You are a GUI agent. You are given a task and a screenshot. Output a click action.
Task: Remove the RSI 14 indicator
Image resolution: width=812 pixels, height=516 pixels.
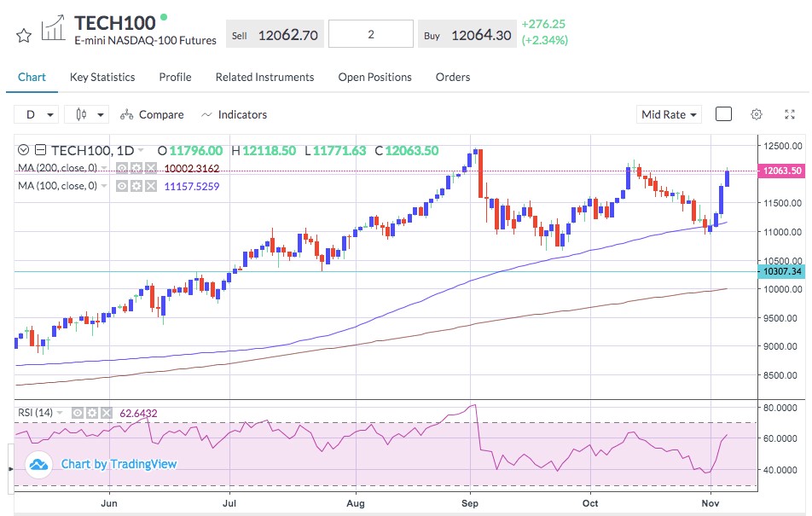(106, 413)
